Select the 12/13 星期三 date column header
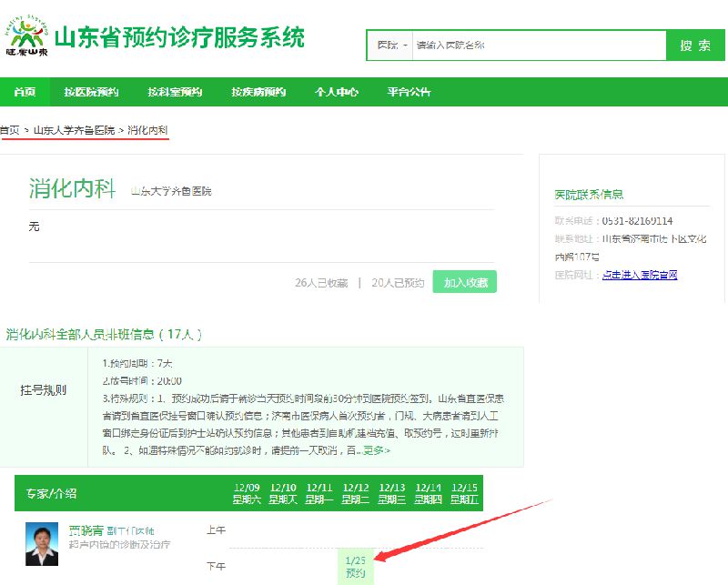The width and height of the screenshot is (728, 585). pos(392,493)
